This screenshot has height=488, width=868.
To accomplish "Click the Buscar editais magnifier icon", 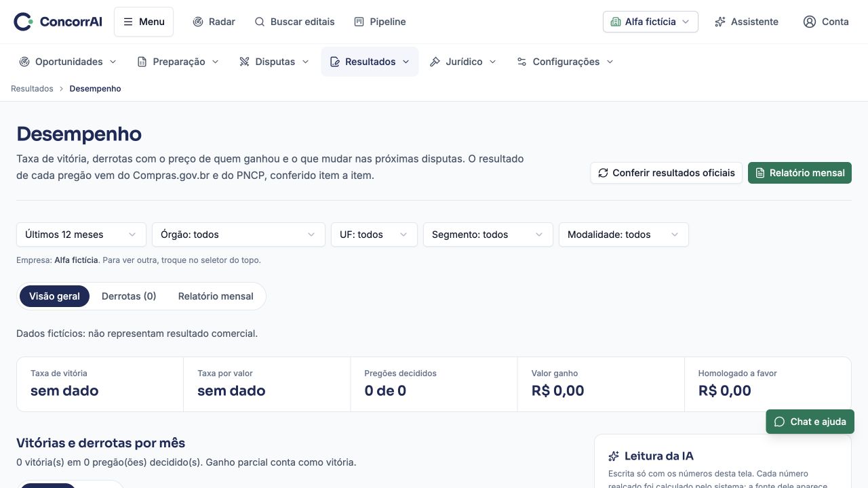I will 260,22.
